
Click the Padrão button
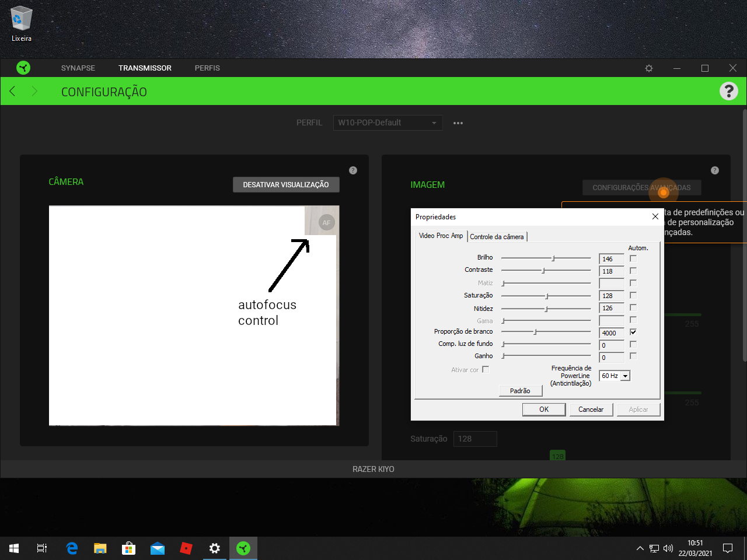[520, 391]
